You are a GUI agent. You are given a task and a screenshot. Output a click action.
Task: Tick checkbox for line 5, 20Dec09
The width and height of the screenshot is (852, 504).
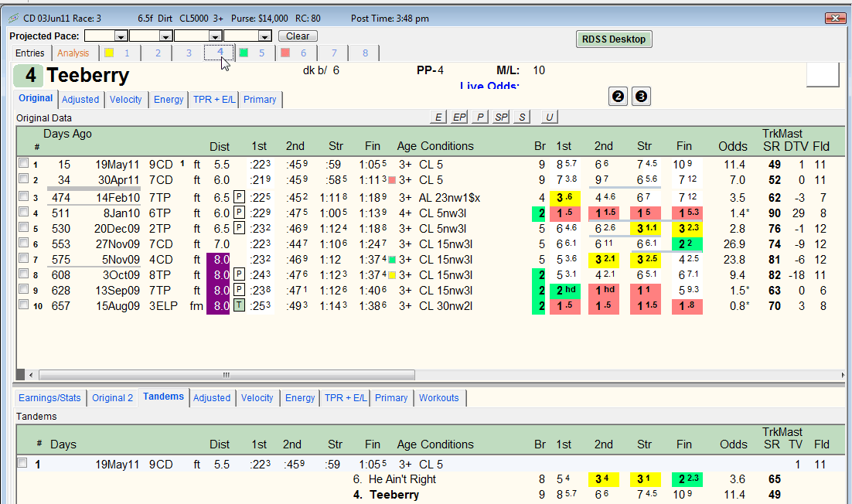click(23, 227)
